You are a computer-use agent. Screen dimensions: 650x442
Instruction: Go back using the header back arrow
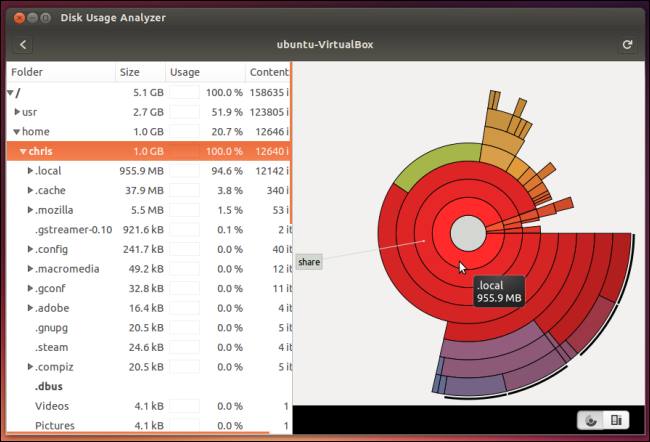23,45
